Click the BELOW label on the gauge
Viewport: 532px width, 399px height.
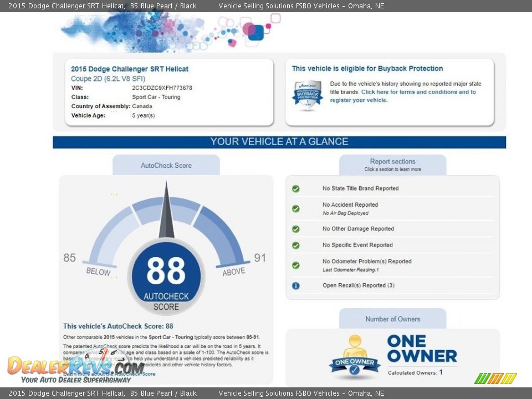click(99, 272)
